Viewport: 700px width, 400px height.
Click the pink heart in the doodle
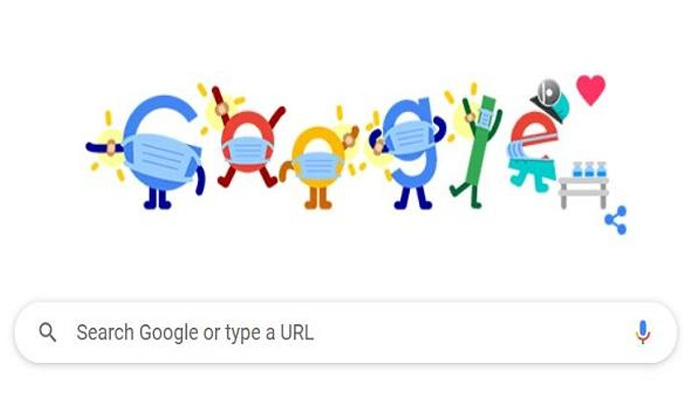coord(591,90)
